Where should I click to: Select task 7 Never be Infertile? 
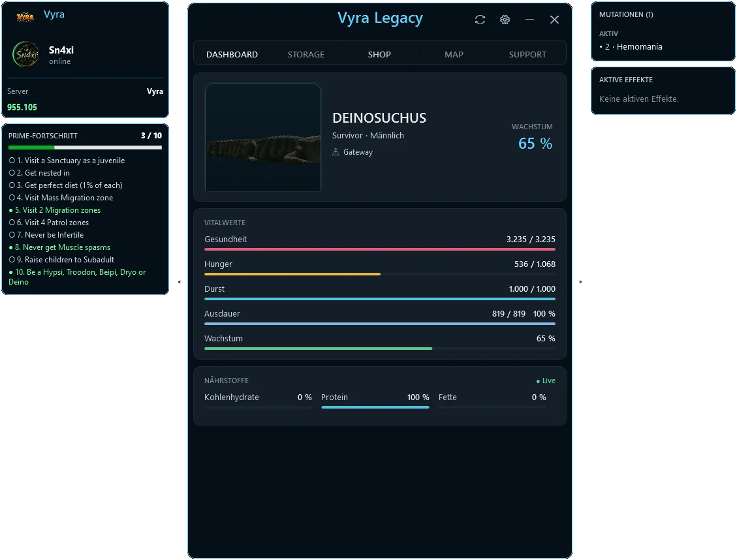click(x=46, y=235)
